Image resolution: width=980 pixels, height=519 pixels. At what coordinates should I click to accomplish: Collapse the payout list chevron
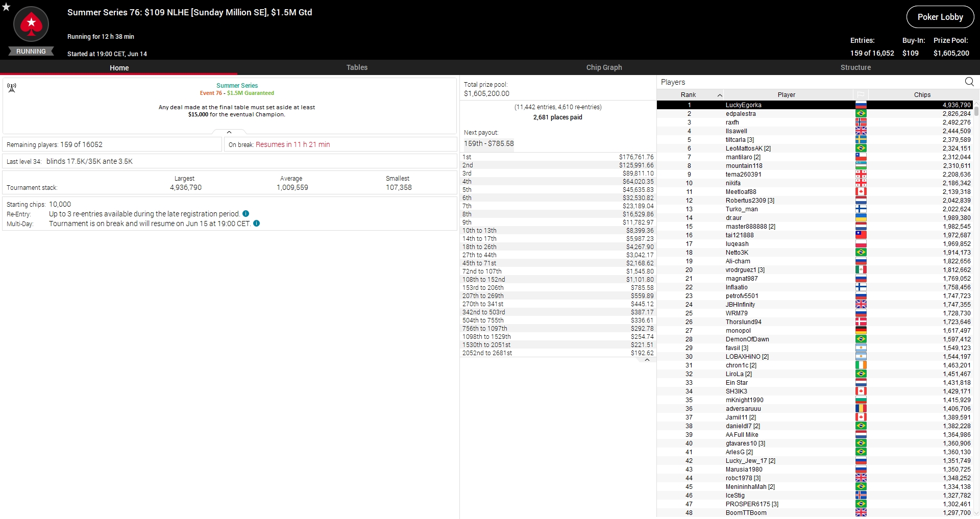click(647, 360)
